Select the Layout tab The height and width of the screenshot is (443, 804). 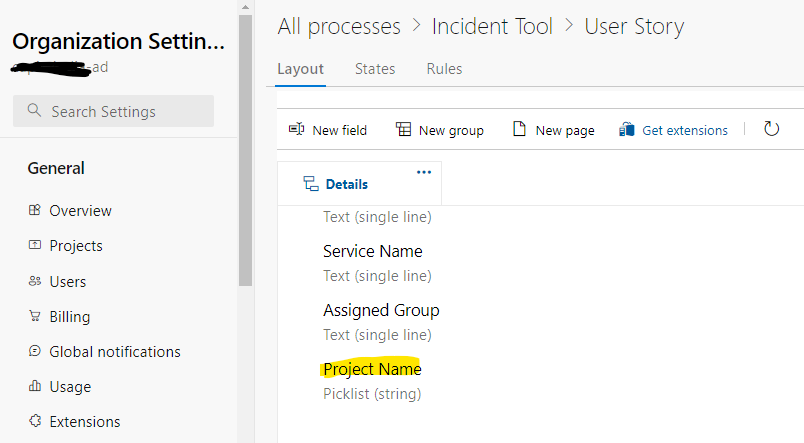click(300, 69)
